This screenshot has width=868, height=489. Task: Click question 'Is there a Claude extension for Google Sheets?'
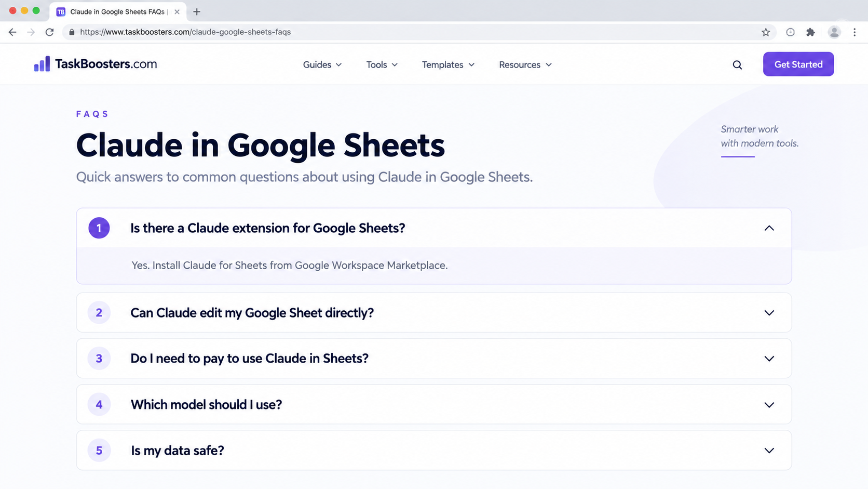[x=267, y=228]
